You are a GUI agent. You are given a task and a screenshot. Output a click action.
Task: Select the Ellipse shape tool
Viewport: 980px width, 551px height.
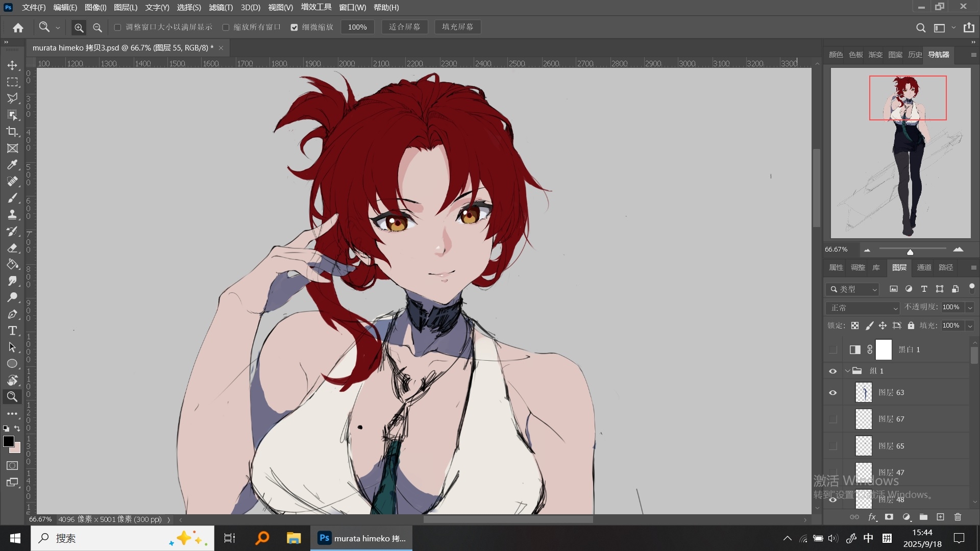[x=12, y=364]
